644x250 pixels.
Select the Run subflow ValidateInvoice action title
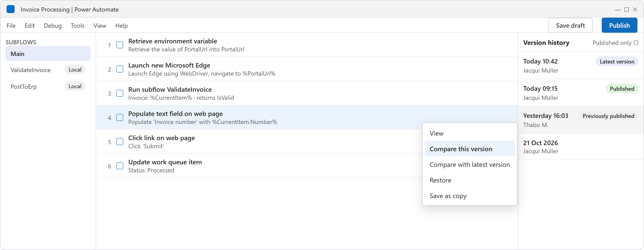[170, 89]
